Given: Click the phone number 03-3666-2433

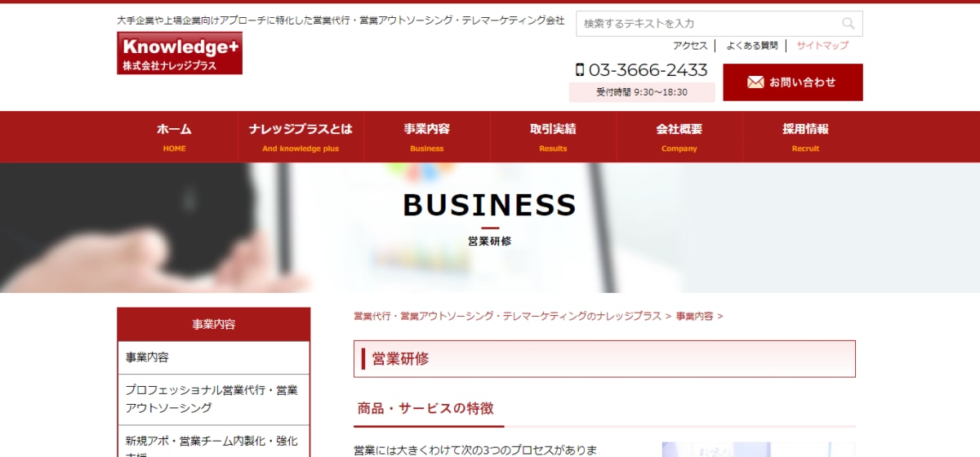Looking at the screenshot, I should [x=648, y=70].
